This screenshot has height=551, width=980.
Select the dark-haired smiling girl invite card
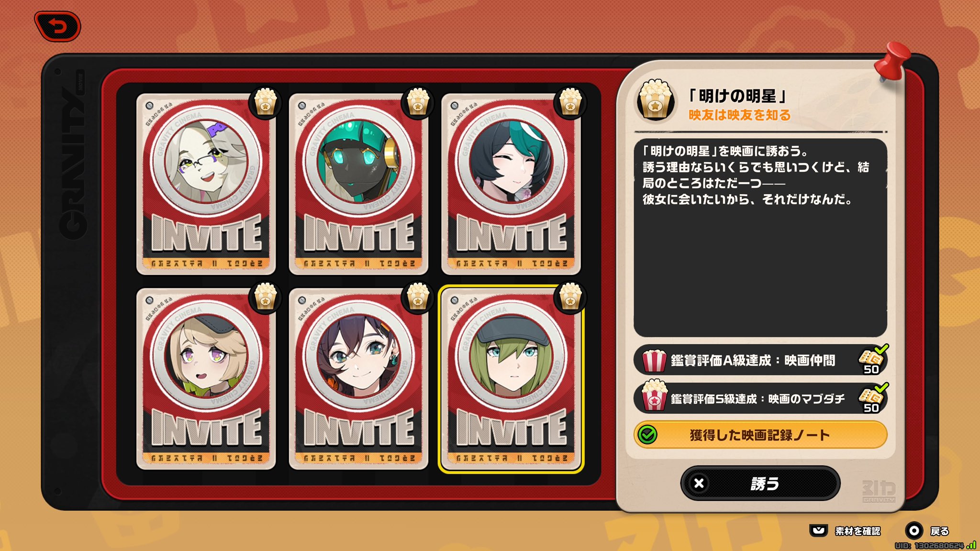click(x=358, y=379)
